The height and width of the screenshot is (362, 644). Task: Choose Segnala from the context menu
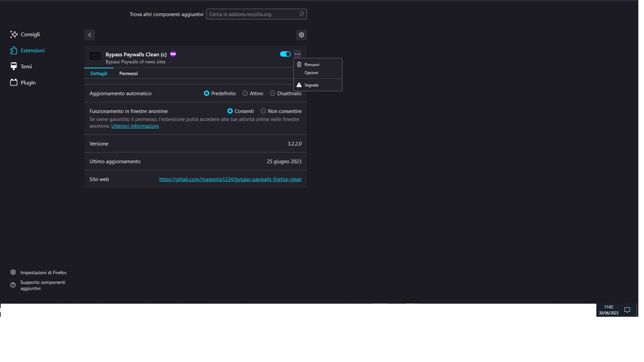point(318,85)
